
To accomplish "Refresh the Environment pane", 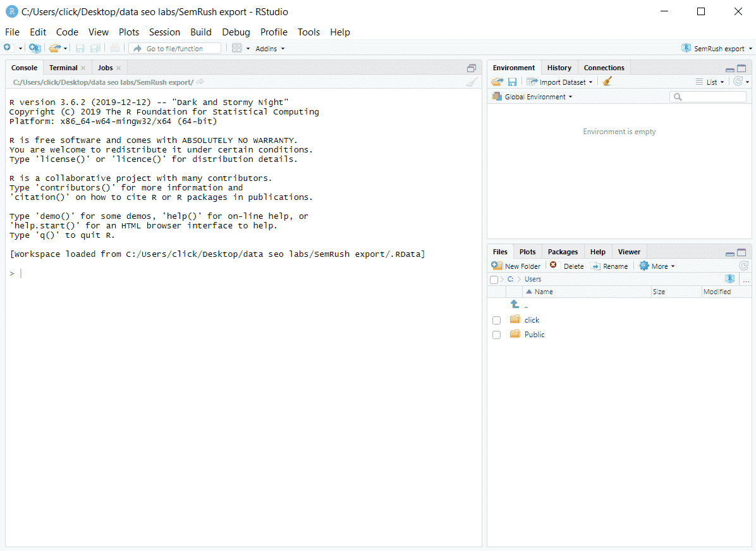I will [x=738, y=82].
